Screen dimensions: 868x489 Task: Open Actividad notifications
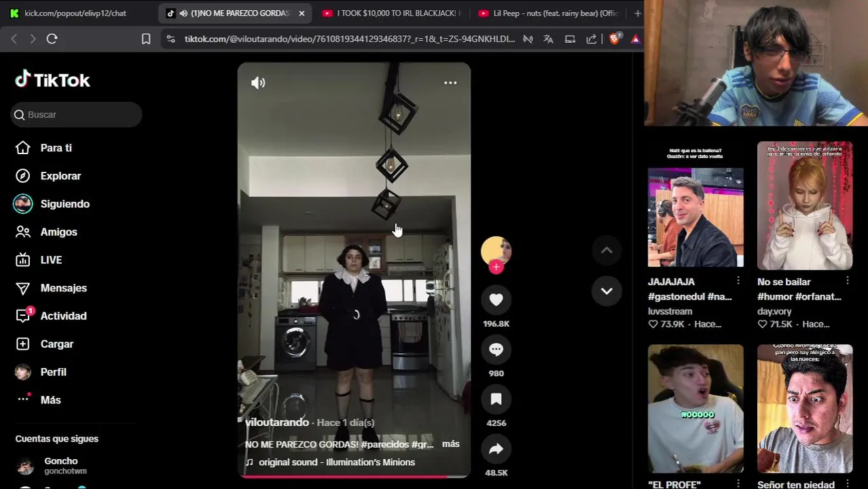tap(63, 316)
